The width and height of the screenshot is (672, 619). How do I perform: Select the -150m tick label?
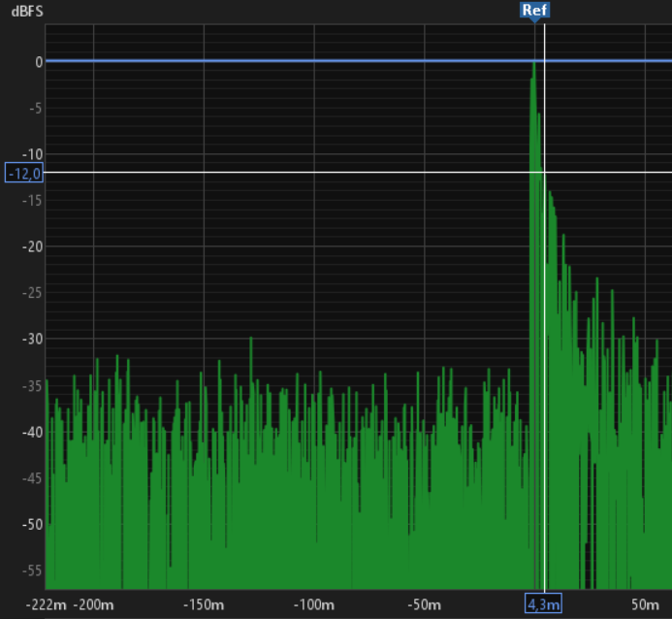(204, 605)
